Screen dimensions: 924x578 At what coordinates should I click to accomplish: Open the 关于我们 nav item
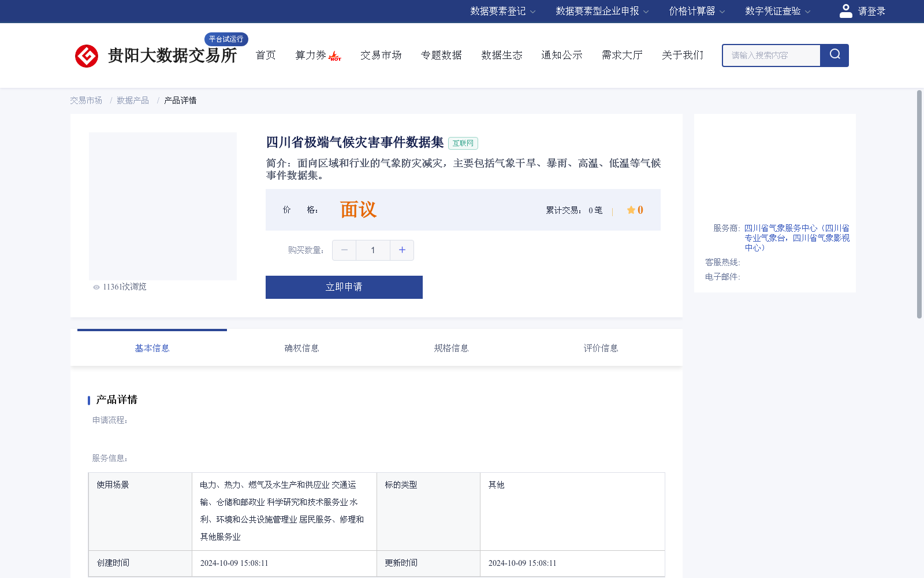683,55
